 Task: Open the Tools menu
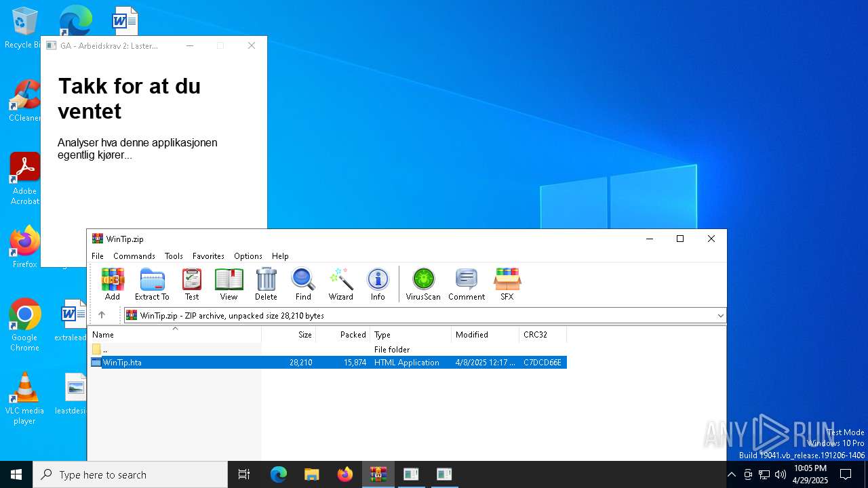(174, 256)
